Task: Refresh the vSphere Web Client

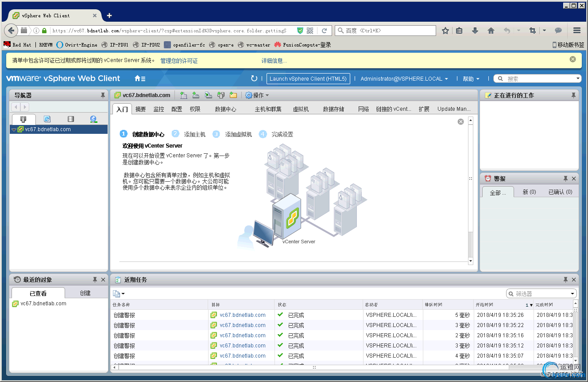Action: [x=254, y=78]
